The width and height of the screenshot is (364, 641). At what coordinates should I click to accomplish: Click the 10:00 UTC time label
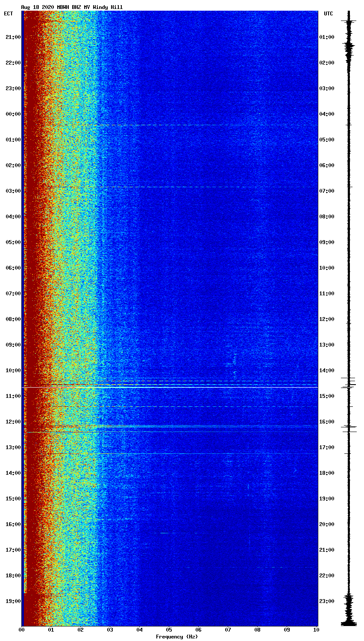point(327,268)
